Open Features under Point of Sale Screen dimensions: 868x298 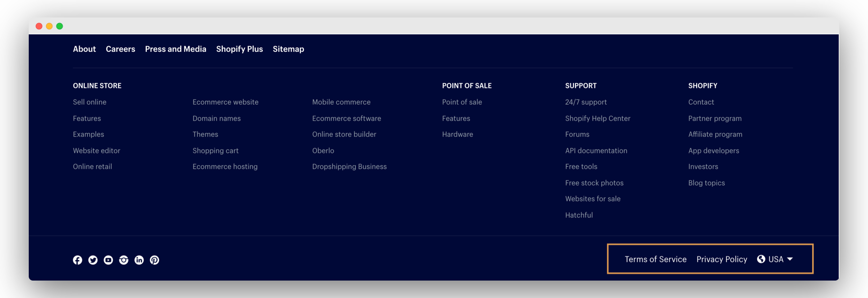point(456,118)
